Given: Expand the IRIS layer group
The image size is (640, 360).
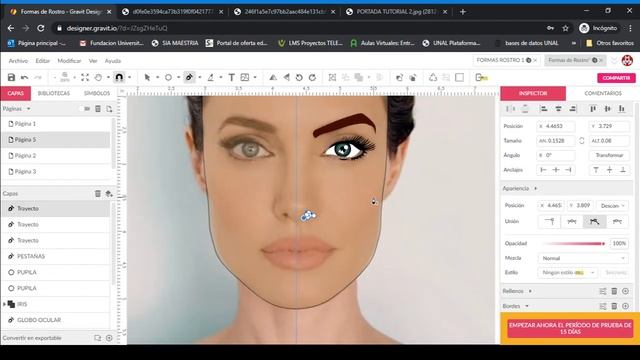Looking at the screenshot, I should 4,304.
